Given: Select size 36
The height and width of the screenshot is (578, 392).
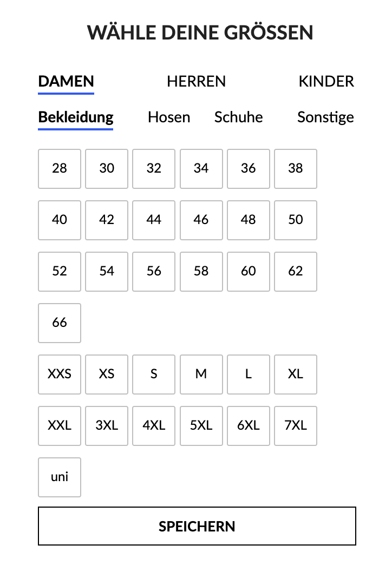Looking at the screenshot, I should tap(249, 169).
